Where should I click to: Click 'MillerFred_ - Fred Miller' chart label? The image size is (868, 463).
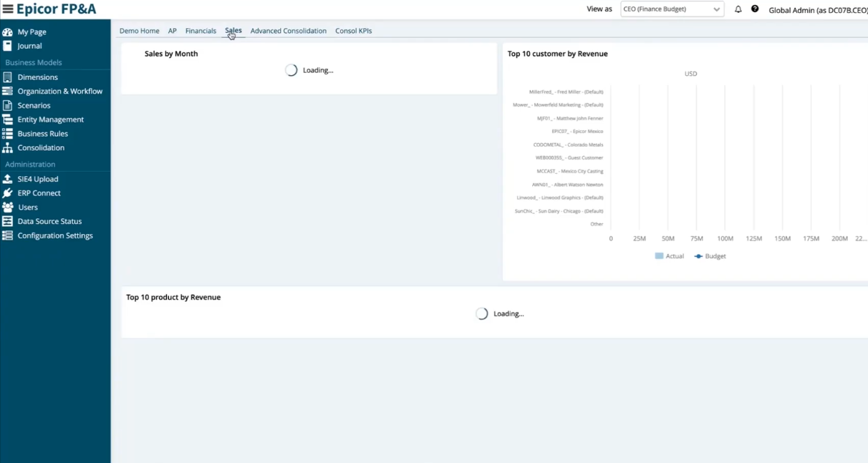pyautogui.click(x=566, y=92)
